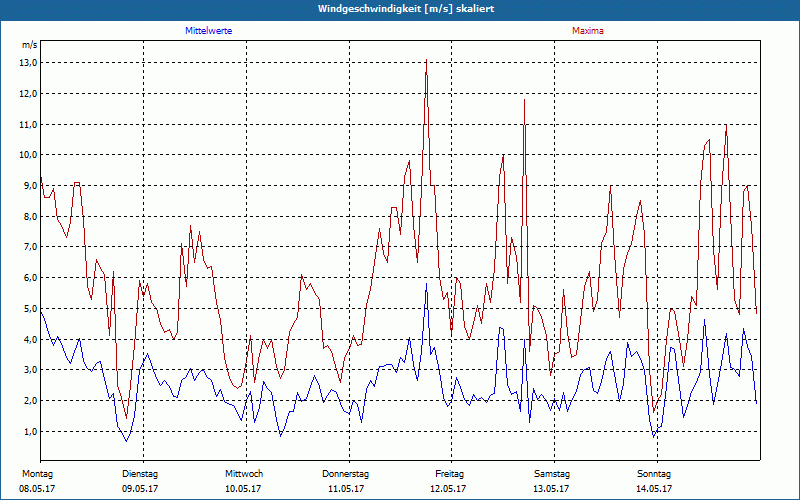Click the 13,0 y-axis value
The image size is (800, 500).
tap(30, 63)
